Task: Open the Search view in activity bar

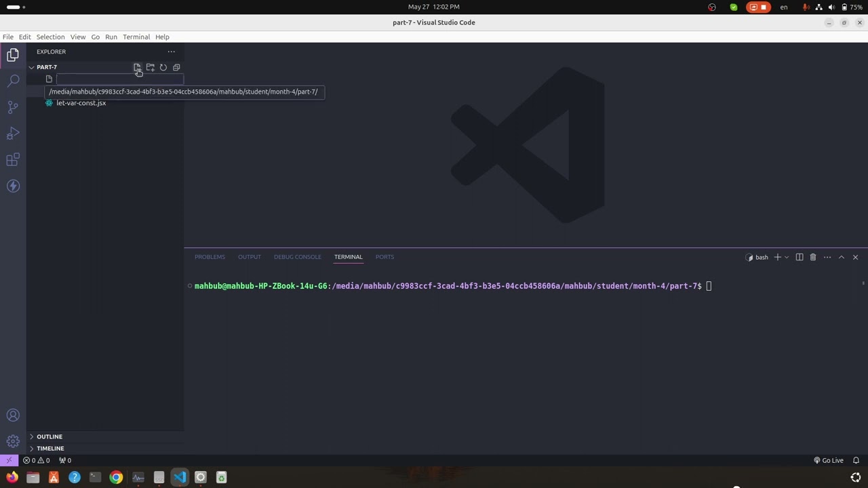Action: pyautogui.click(x=13, y=81)
